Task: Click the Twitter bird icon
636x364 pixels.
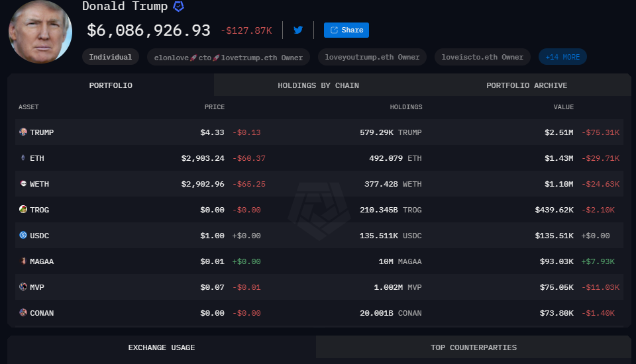Action: pos(298,30)
